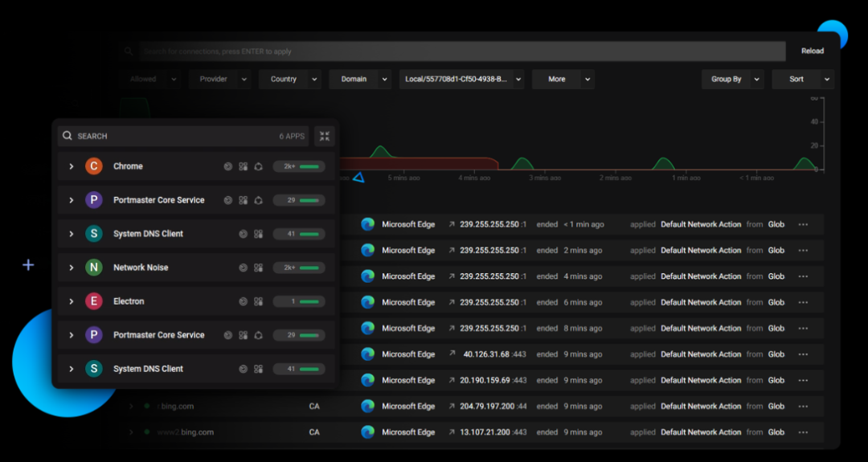This screenshot has height=462, width=868.
Task: Open three-dot menu for 204.79.197.200 connection
Action: [x=803, y=406]
